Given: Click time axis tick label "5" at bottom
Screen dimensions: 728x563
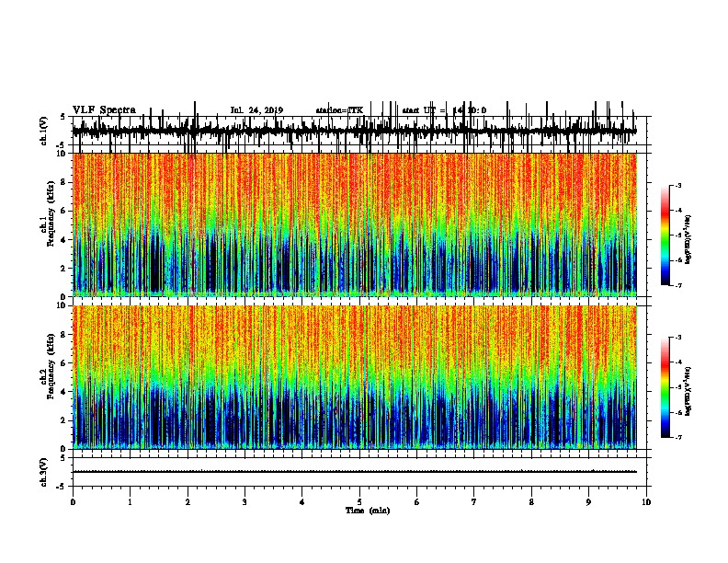Looking at the screenshot, I should pyautogui.click(x=359, y=502).
